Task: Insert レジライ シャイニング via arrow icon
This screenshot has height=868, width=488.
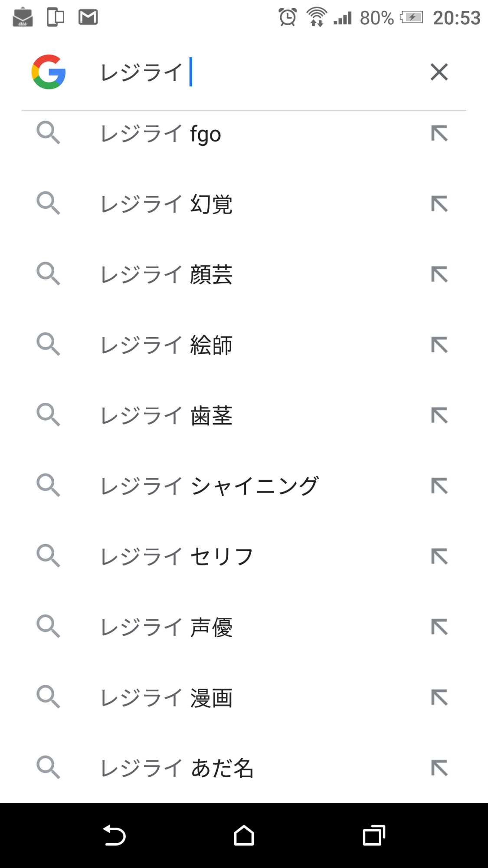Action: [439, 486]
